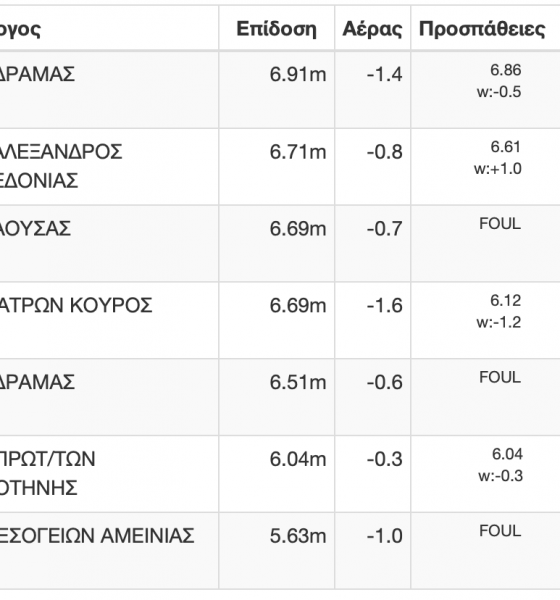Select the -1.6 wind value

point(385,305)
